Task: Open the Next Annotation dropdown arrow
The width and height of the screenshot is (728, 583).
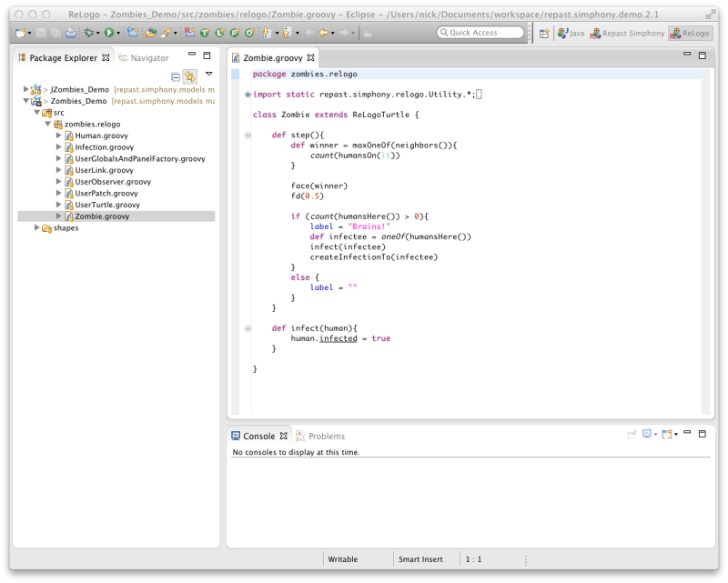Action: [277, 34]
